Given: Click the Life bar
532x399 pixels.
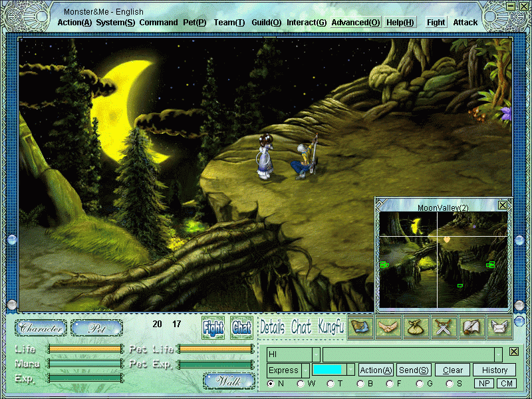Looking at the screenshot, I should [x=85, y=348].
